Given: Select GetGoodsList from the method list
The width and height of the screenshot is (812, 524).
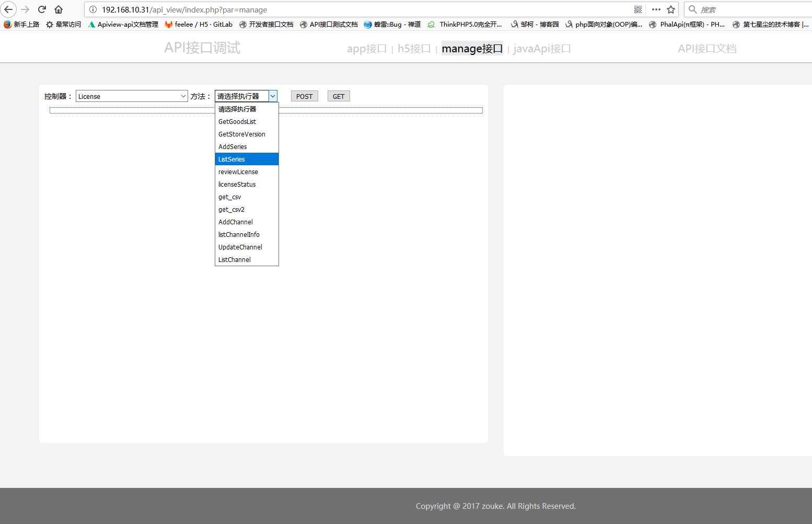Looking at the screenshot, I should click(x=247, y=121).
